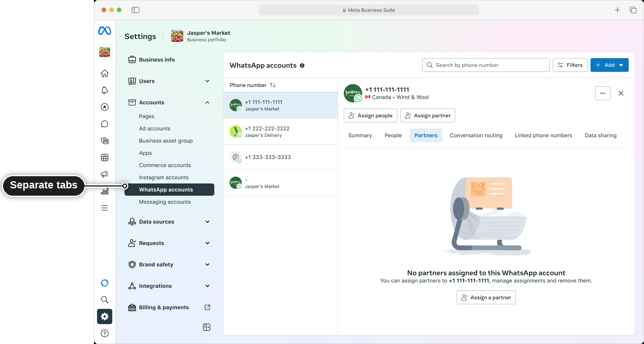Collapse the Accounts section
This screenshot has height=344, width=644.
(207, 102)
